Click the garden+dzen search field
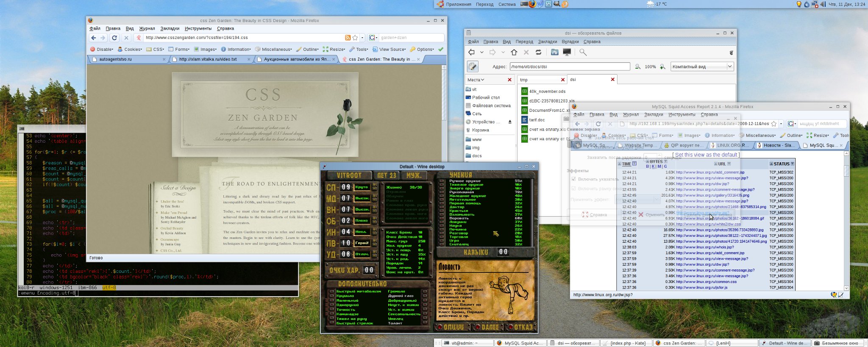 [x=411, y=38]
